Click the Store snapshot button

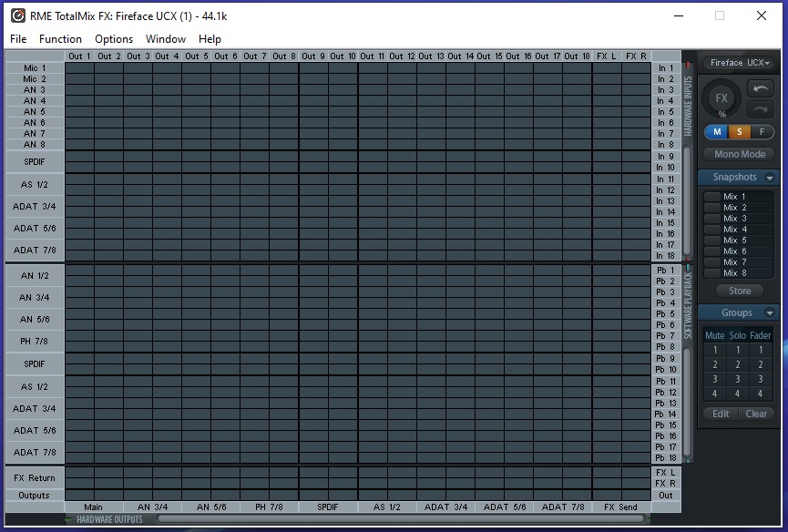(x=740, y=291)
